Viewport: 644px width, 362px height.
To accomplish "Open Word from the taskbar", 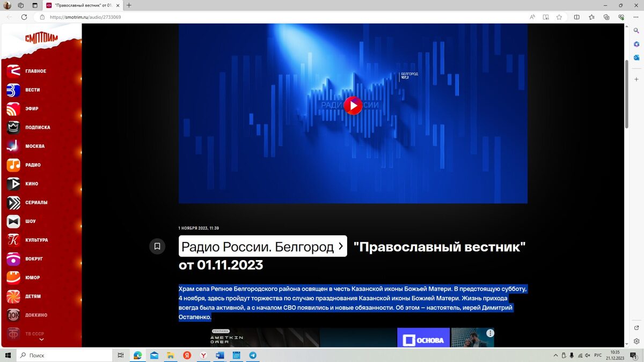I will (219, 356).
